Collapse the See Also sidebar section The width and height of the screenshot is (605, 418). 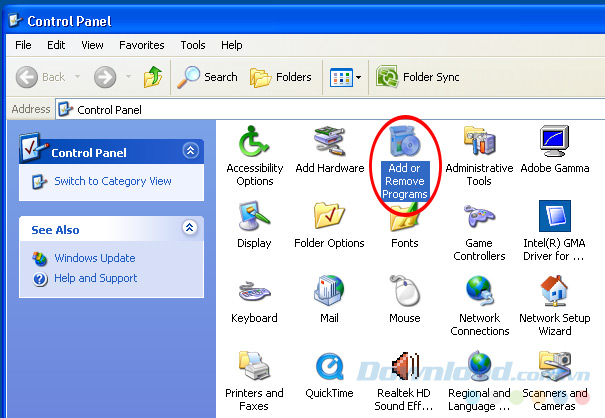coord(189,228)
